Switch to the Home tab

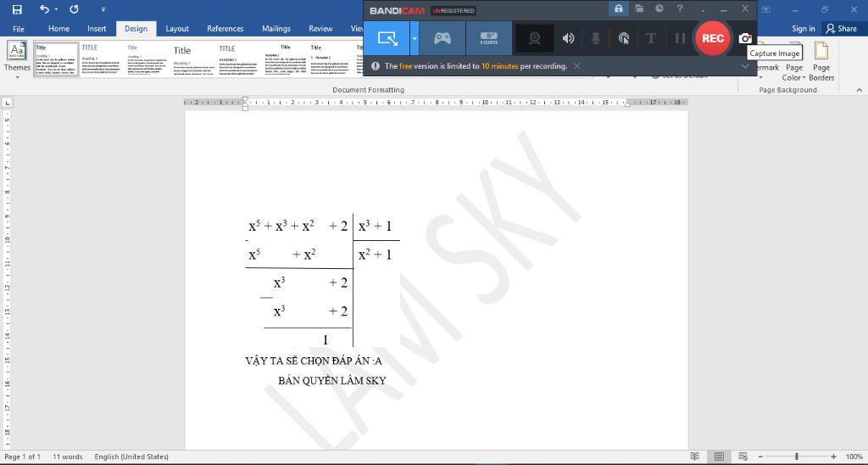tap(58, 29)
